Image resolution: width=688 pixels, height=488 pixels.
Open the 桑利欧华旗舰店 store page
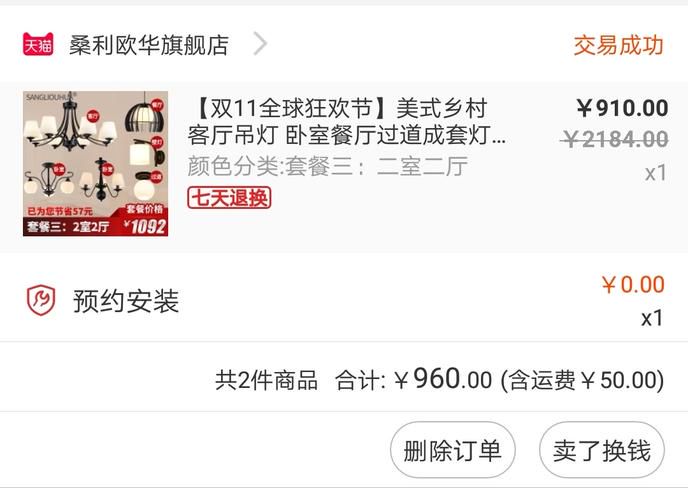click(149, 45)
